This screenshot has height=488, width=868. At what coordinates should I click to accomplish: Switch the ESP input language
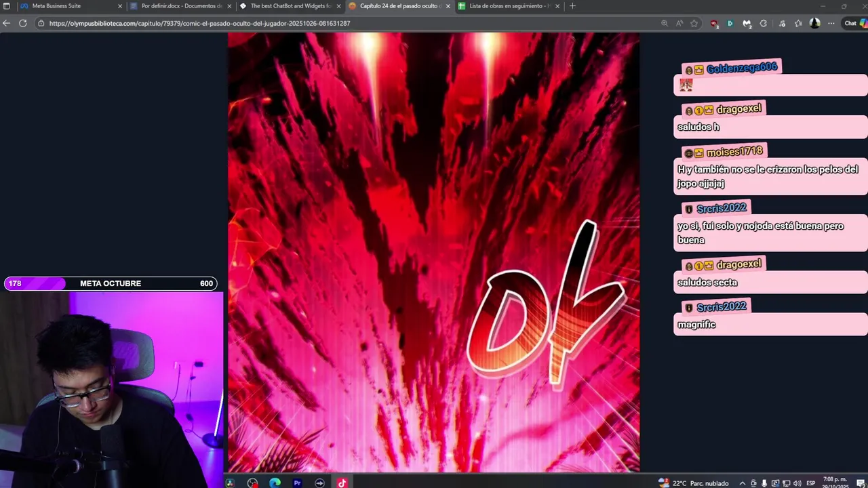coord(811,483)
